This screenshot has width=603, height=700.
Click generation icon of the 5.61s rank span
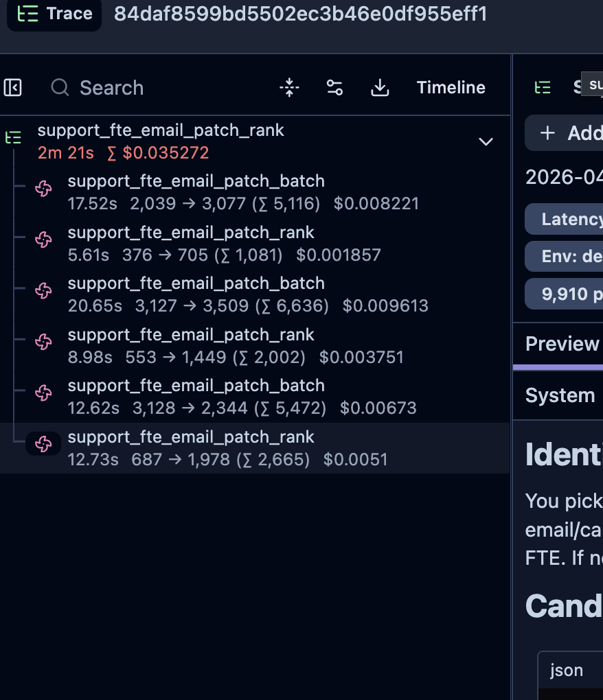click(43, 240)
